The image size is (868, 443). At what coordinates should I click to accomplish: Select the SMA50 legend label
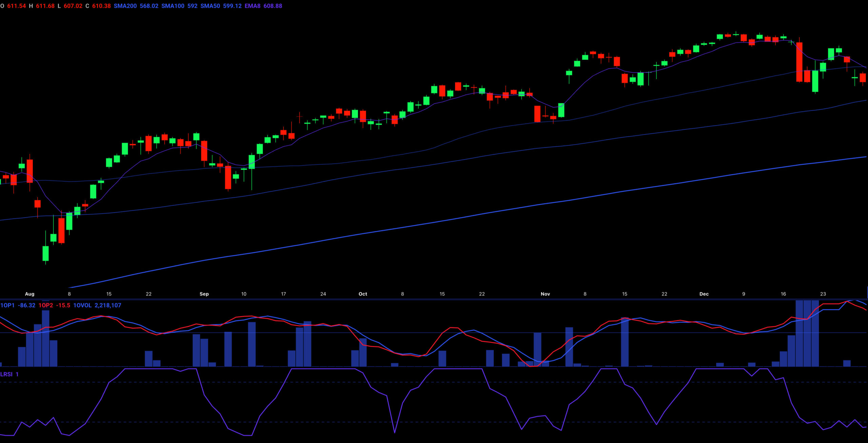[210, 6]
